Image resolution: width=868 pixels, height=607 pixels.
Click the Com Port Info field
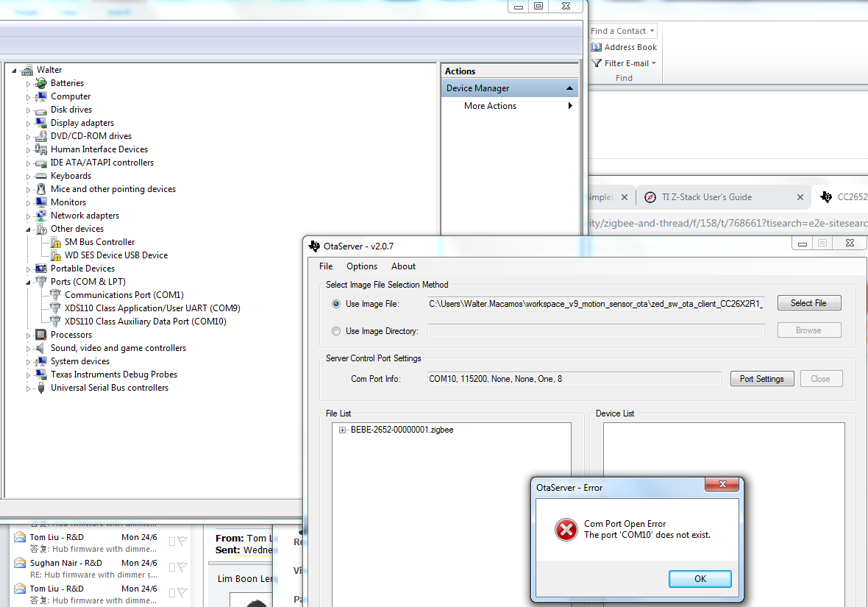point(574,379)
